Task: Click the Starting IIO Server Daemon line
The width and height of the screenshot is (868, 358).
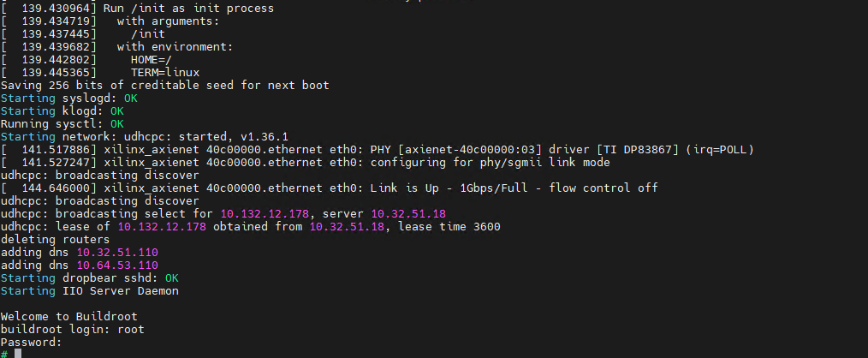Action: [89, 290]
